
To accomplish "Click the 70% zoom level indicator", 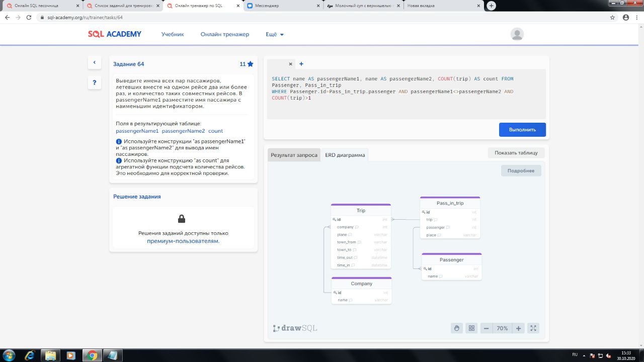I will point(502,328).
